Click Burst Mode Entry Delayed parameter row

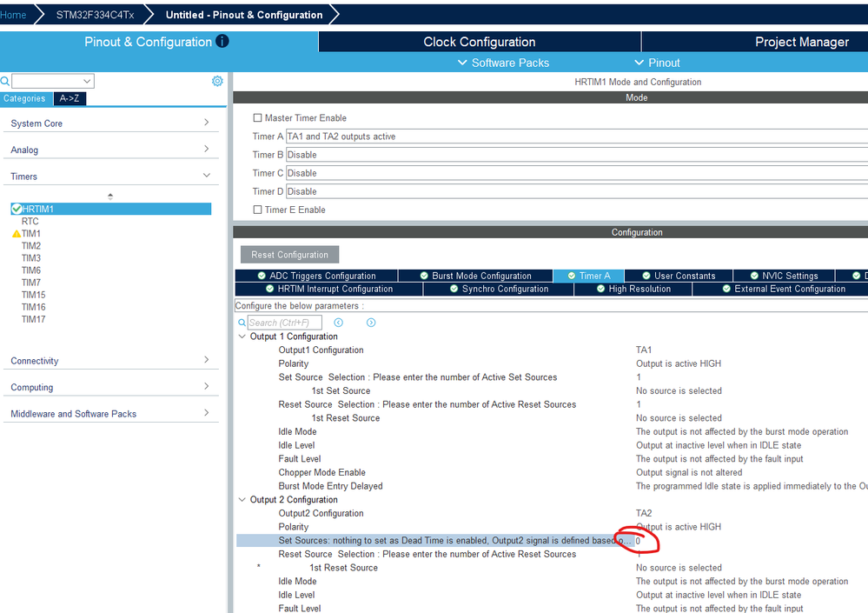(x=552, y=486)
